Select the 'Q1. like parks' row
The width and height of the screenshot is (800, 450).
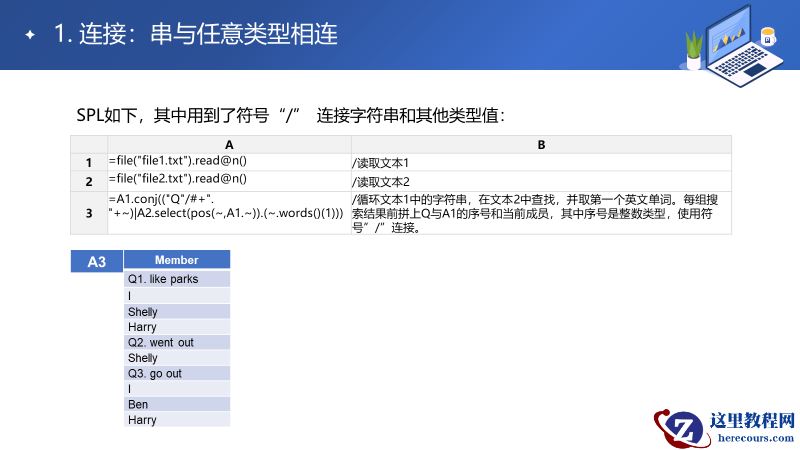177,279
